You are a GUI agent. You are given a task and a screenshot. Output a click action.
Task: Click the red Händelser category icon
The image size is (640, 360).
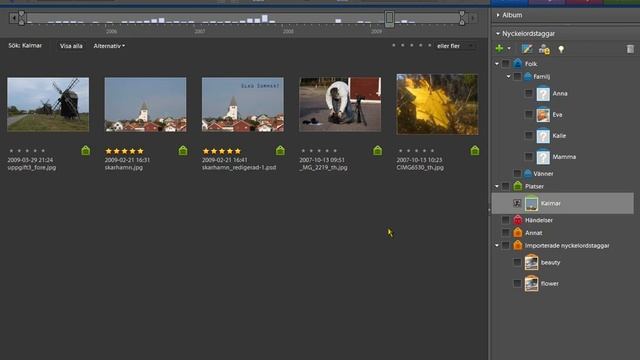(518, 220)
